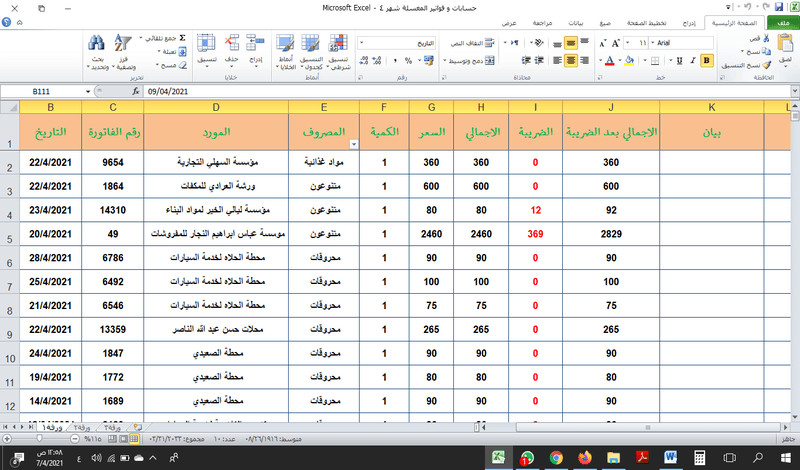Viewport: 800px width, 470px height.
Task: Switch to sheet tab ورقة2
Action: tap(82, 427)
